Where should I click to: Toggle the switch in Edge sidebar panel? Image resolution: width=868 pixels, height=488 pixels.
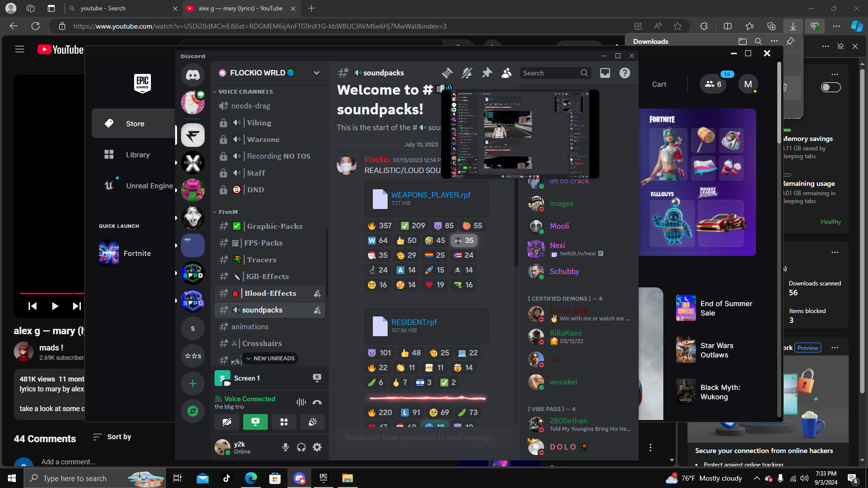pyautogui.click(x=831, y=87)
